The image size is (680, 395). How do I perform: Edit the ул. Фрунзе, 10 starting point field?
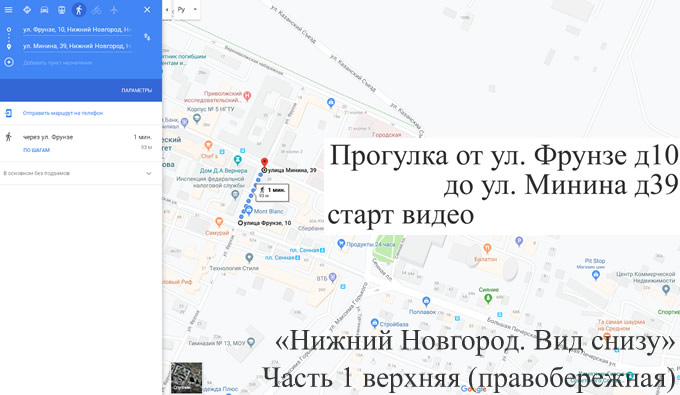pos(77,29)
